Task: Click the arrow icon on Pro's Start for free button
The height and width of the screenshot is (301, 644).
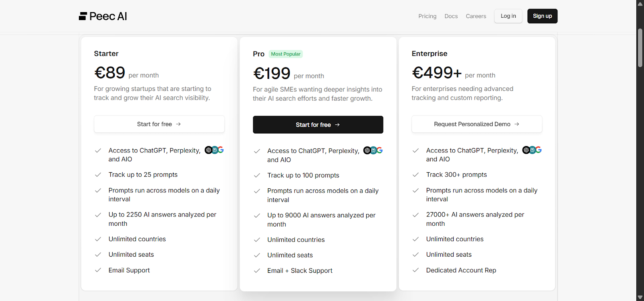Action: coord(337,125)
